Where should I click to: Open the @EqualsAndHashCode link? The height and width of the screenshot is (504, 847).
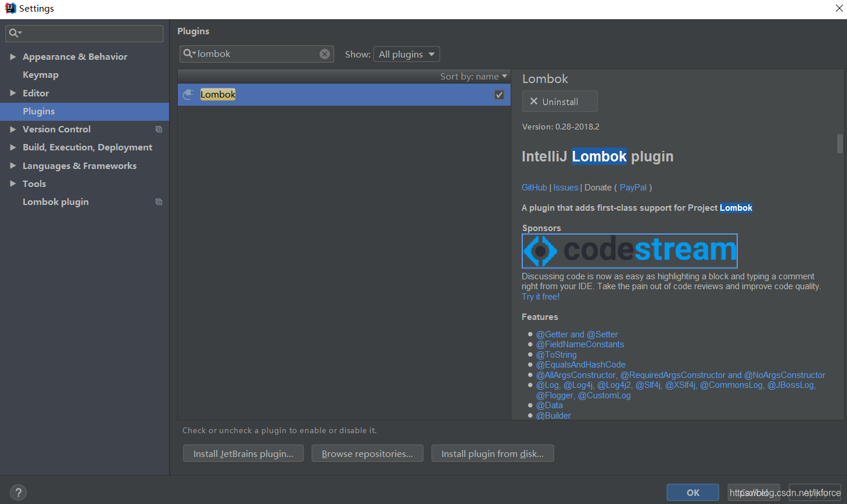581,365
